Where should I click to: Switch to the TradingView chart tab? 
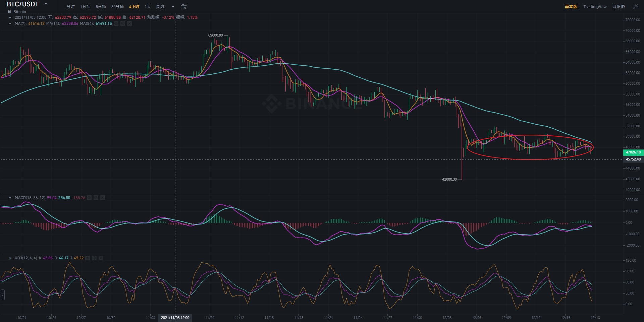[595, 7]
